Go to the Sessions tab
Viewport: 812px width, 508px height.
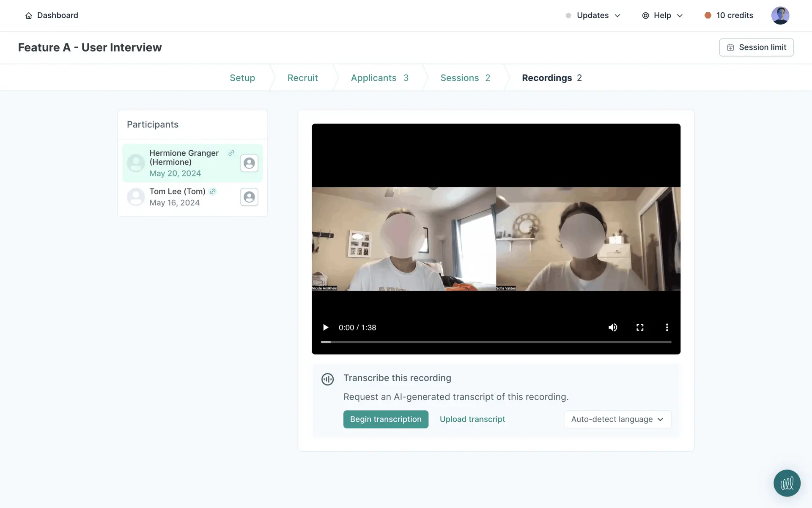pyautogui.click(x=465, y=78)
